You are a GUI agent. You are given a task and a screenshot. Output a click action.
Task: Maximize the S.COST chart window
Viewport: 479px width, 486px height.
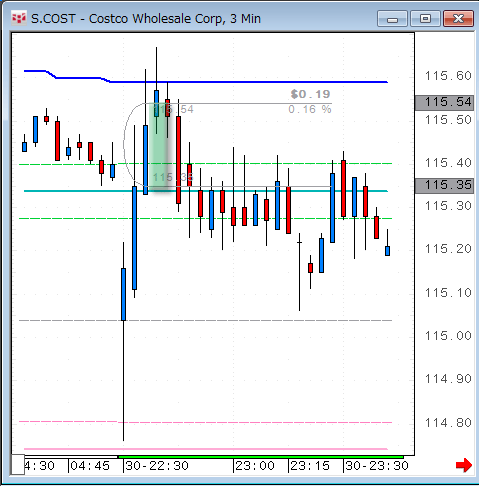425,19
